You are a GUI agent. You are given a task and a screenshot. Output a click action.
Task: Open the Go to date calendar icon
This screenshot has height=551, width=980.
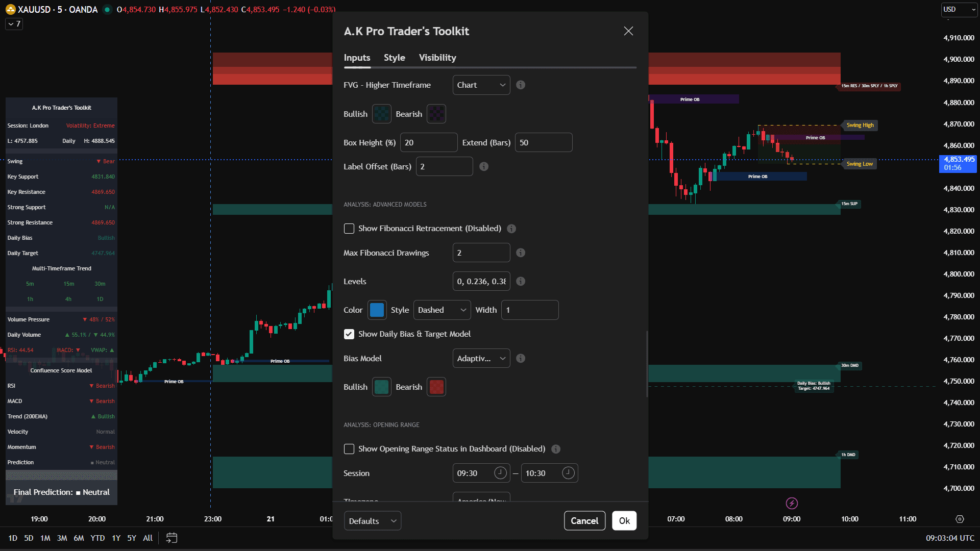(171, 538)
